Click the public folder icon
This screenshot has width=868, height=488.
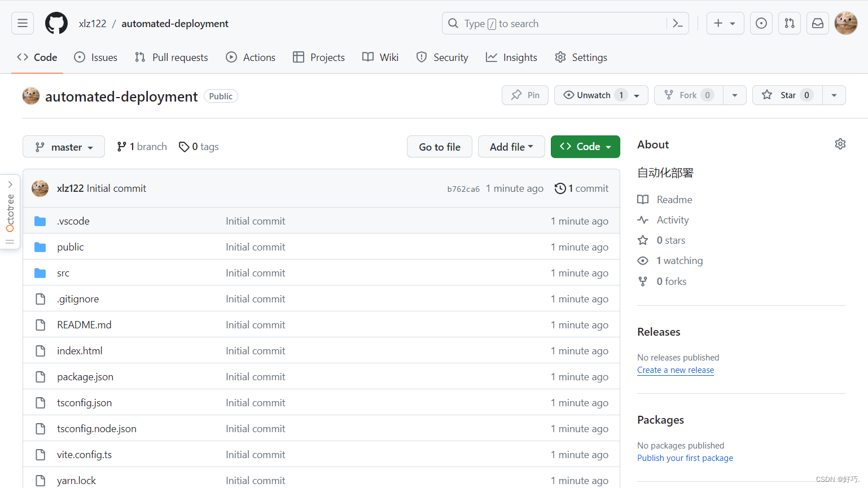[x=40, y=247]
